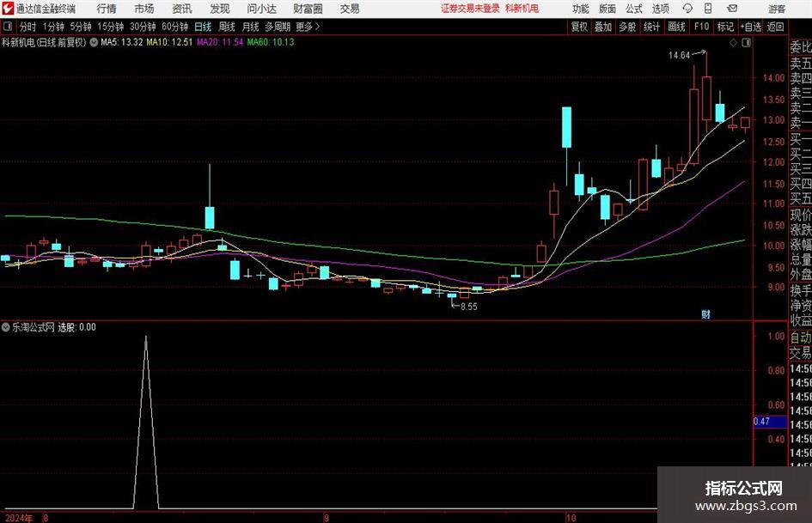Click the diamond icon above the chart
812x523 pixels.
tap(733, 43)
